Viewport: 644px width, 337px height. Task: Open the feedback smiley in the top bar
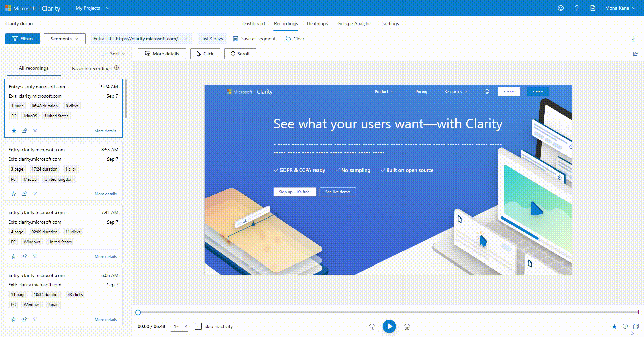(x=560, y=8)
